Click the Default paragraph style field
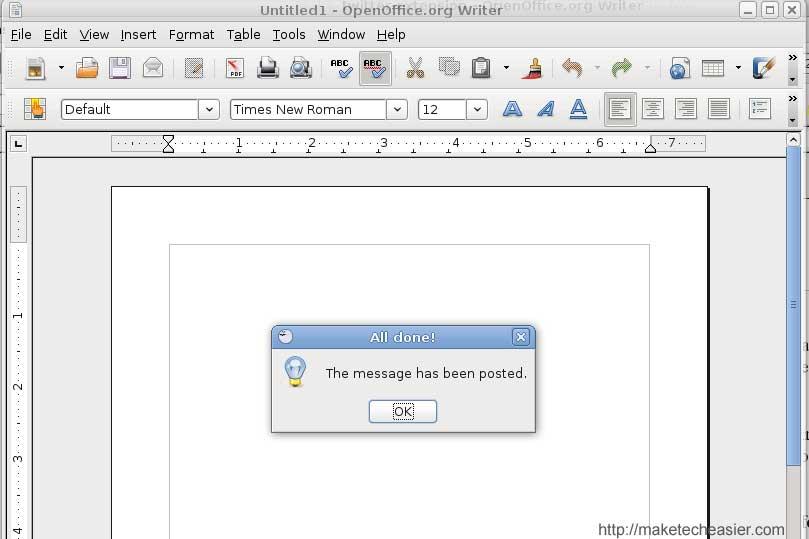The image size is (809, 539). click(x=129, y=109)
